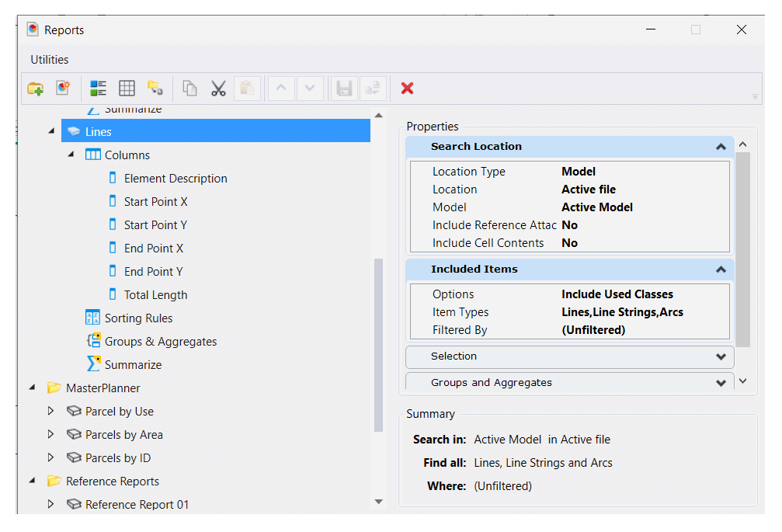782x532 pixels.
Task: Click the Cut scissors icon
Action: click(218, 89)
